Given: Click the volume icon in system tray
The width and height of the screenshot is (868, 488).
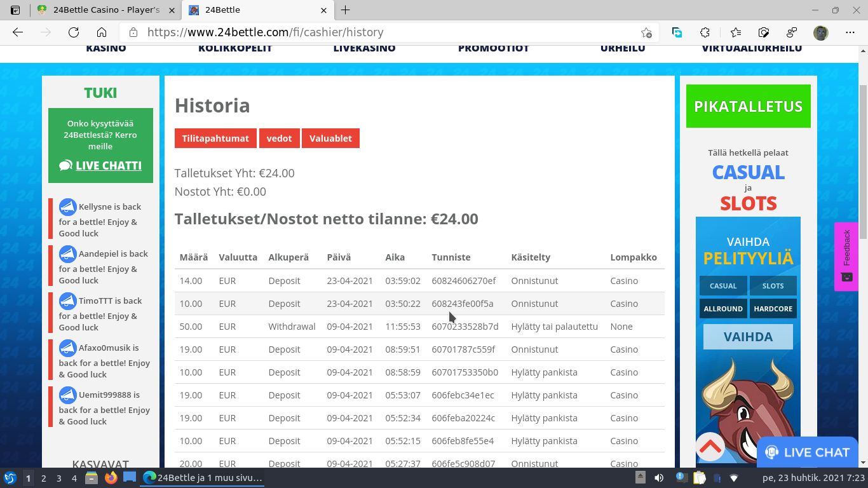Looking at the screenshot, I should click(x=659, y=478).
